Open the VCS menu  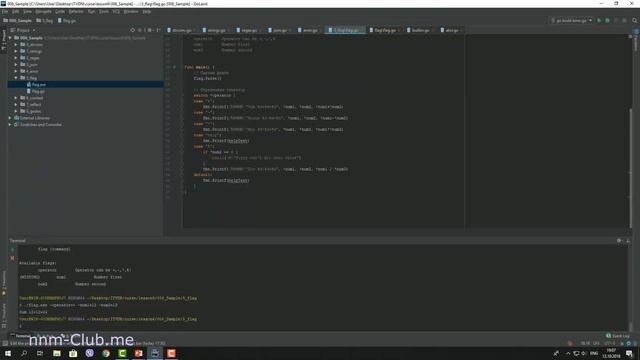pyautogui.click(x=116, y=12)
